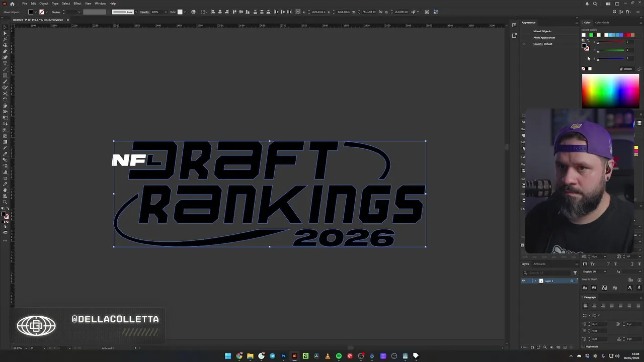
Task: Click horizontal align left icon in control bar
Action: 213,12
